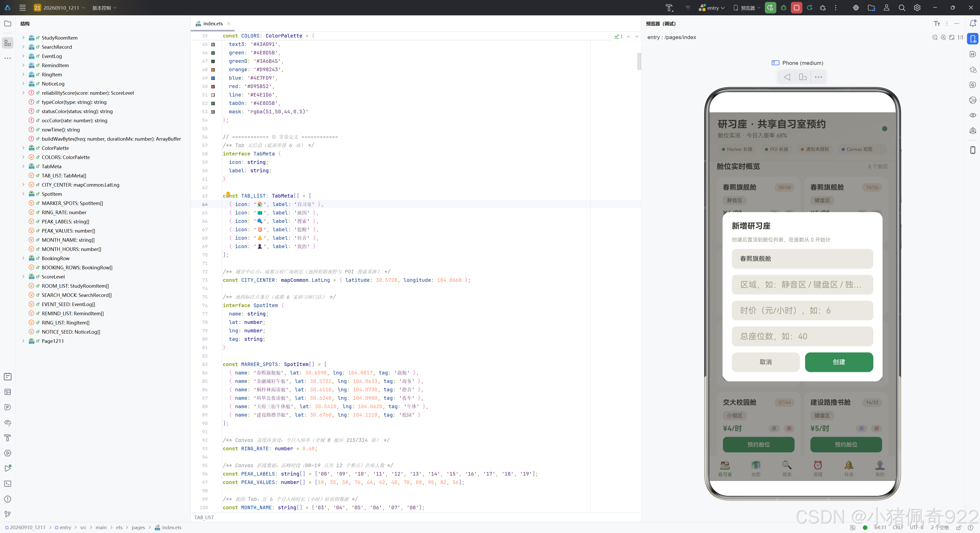
Task: Expand the SearchRecord node
Action: point(23,47)
